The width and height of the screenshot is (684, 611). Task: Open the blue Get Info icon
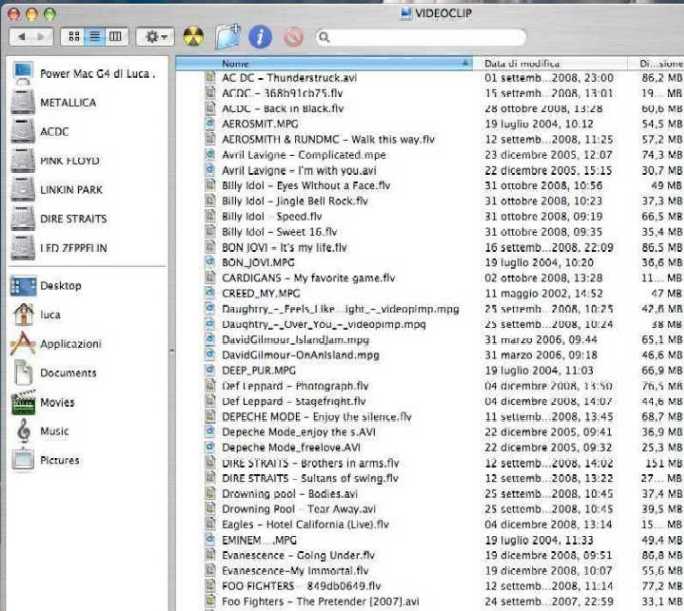[260, 37]
